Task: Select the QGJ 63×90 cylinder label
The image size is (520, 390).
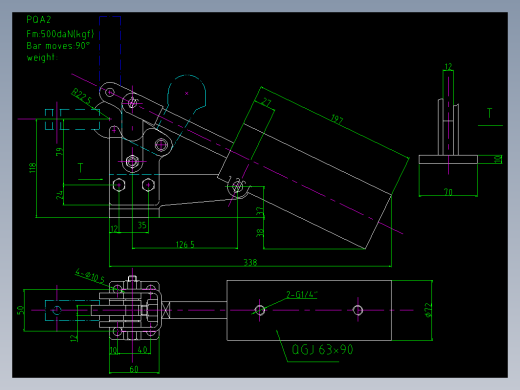Action: (322, 350)
